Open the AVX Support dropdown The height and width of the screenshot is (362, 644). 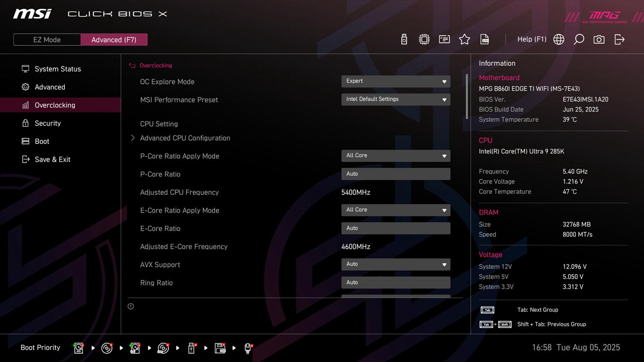[x=395, y=264]
